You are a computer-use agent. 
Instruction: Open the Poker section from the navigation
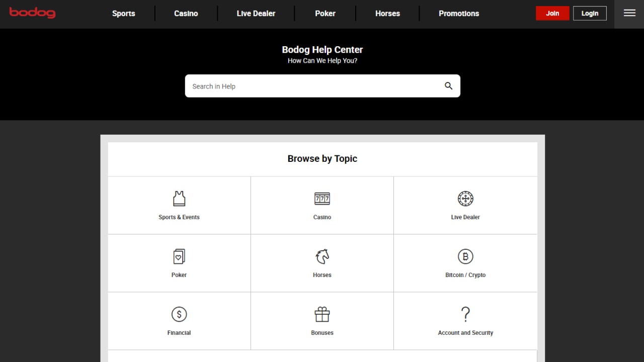325,14
